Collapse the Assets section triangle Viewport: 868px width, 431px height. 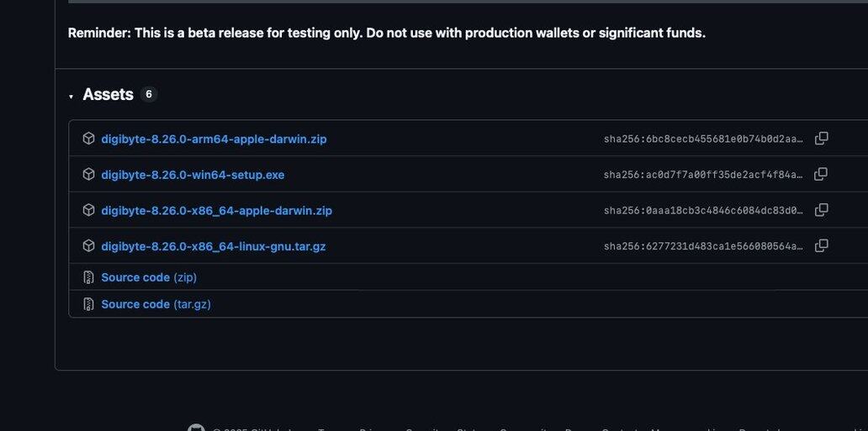(x=71, y=97)
